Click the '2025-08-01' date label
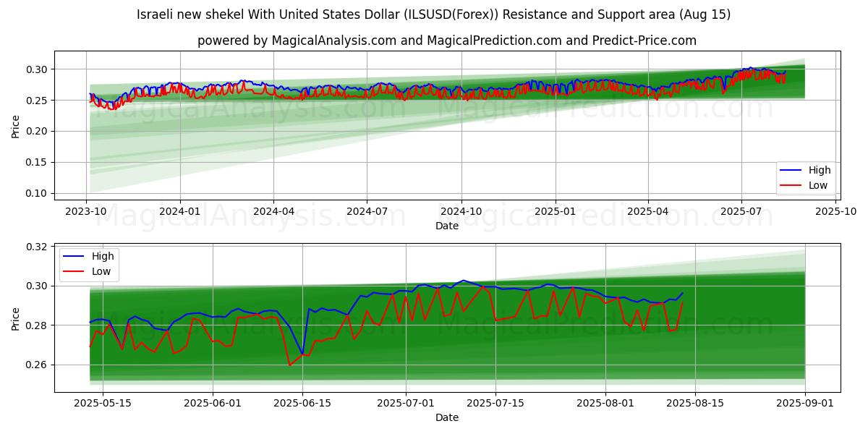868x434 pixels. 605,404
